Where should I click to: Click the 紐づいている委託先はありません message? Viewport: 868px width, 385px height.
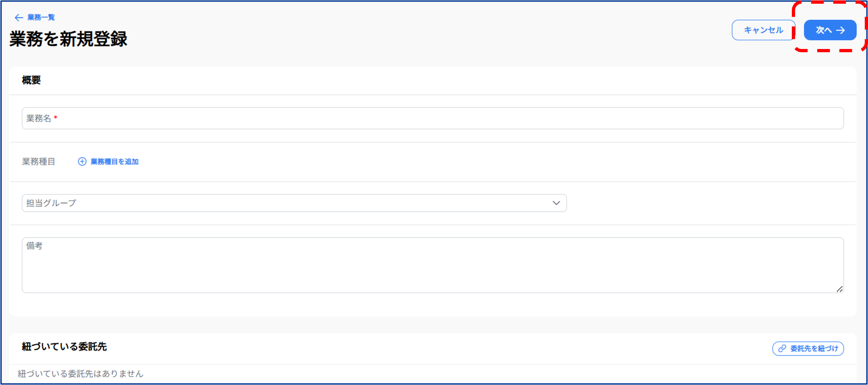point(81,373)
